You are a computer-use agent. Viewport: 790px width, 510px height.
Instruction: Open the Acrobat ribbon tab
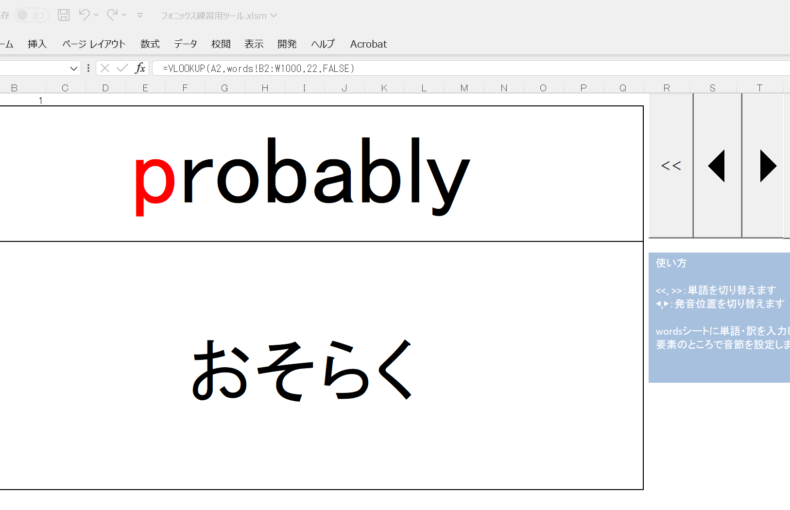click(x=368, y=44)
